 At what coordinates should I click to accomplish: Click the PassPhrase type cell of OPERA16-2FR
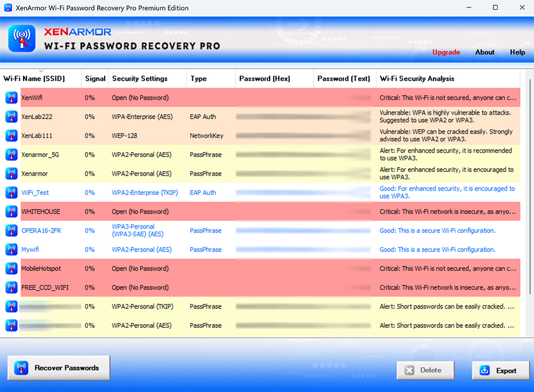pos(206,231)
